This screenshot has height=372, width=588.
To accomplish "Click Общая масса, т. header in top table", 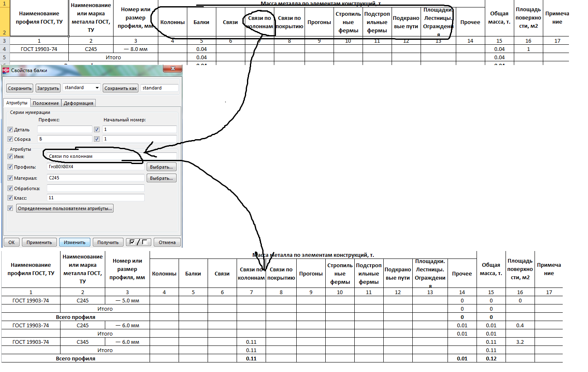I will point(499,18).
